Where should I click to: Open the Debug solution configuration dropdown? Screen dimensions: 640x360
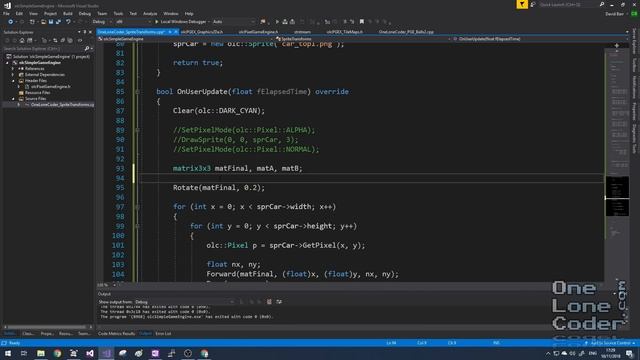click(102, 22)
